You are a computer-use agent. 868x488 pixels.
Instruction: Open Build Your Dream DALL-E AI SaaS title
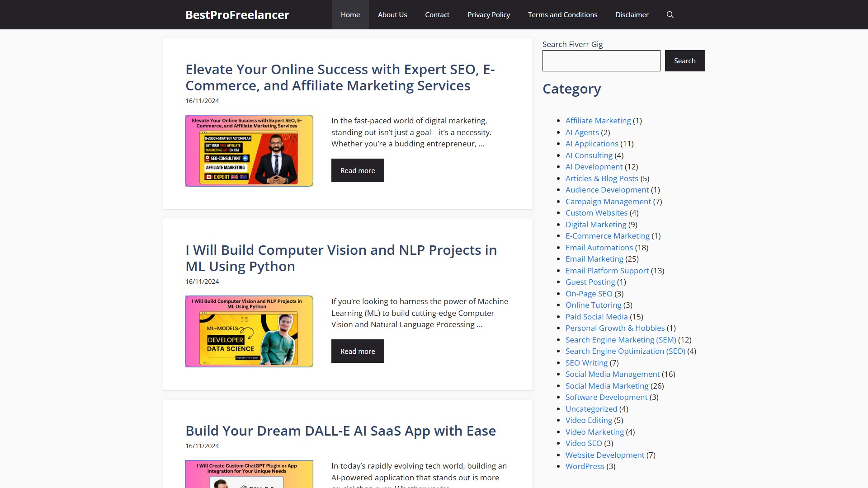340,431
